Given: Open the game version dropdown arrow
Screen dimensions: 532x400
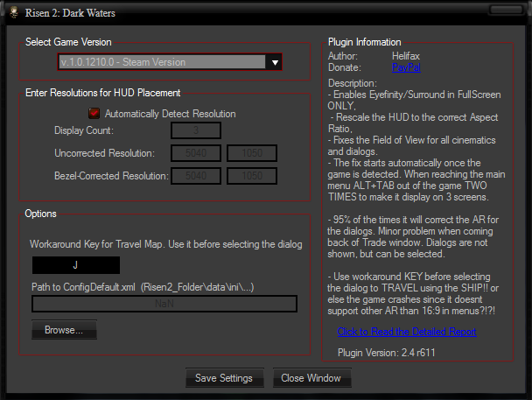Looking at the screenshot, I should [275, 62].
